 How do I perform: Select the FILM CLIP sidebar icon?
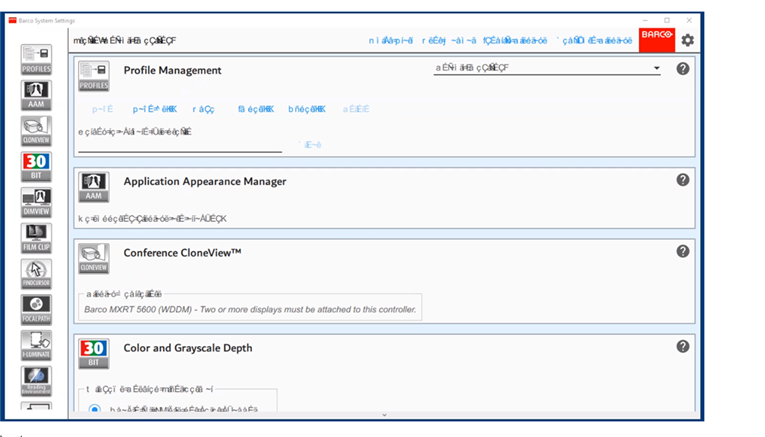(36, 238)
